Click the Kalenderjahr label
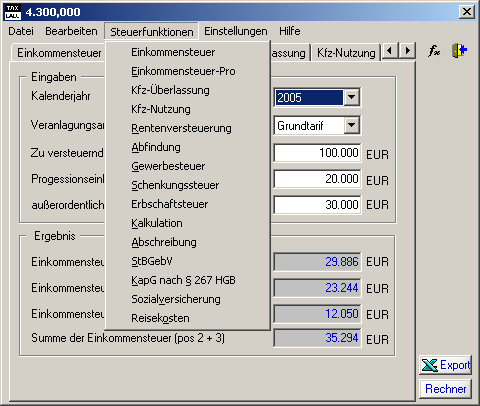The height and width of the screenshot is (406, 480). coord(61,96)
